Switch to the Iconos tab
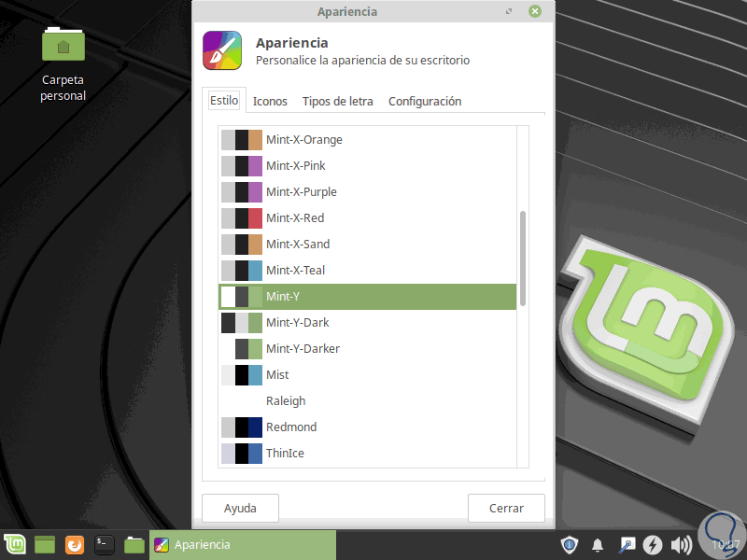 point(270,101)
